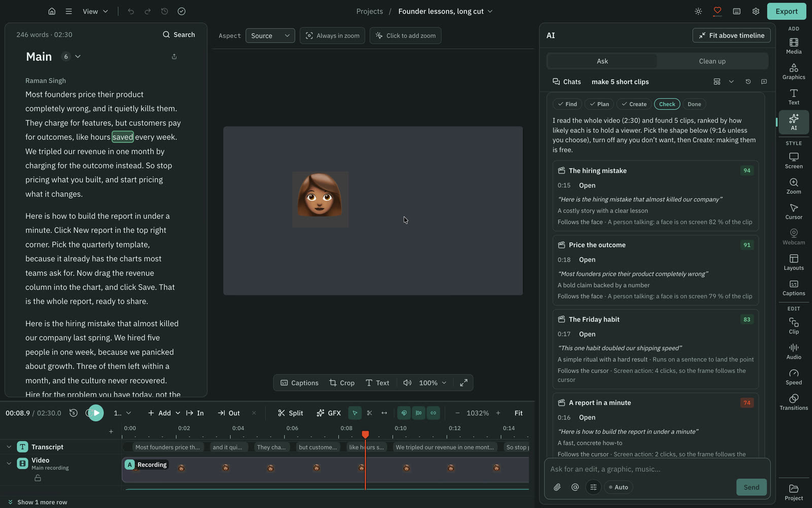Toggle Click to add zoom
The height and width of the screenshot is (508, 812).
pos(405,36)
